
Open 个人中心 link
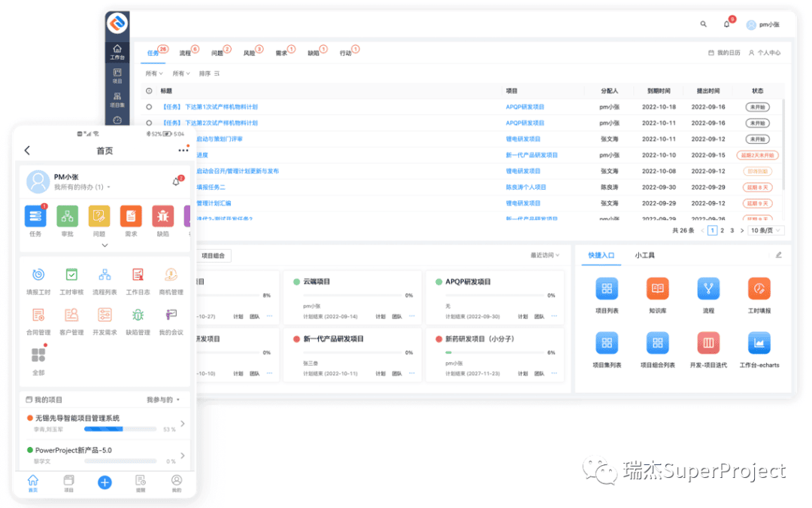(x=765, y=53)
